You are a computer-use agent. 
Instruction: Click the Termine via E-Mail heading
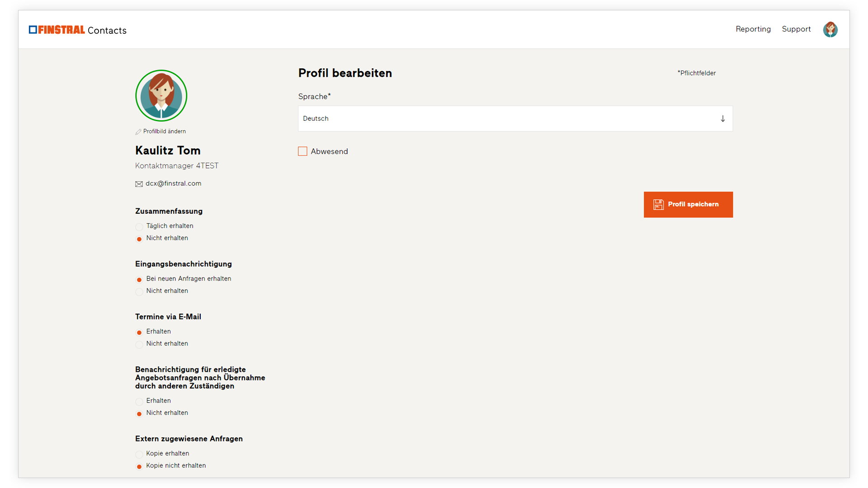pos(168,317)
